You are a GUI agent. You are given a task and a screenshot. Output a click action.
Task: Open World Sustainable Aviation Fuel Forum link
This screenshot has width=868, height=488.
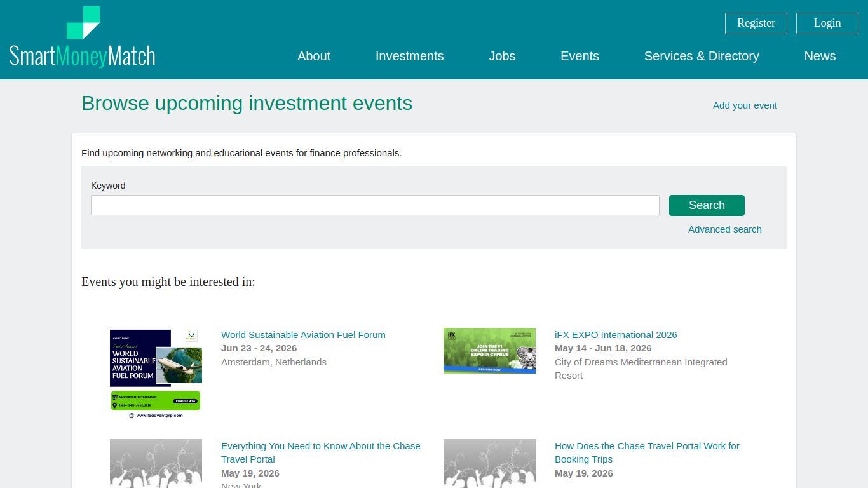(303, 335)
